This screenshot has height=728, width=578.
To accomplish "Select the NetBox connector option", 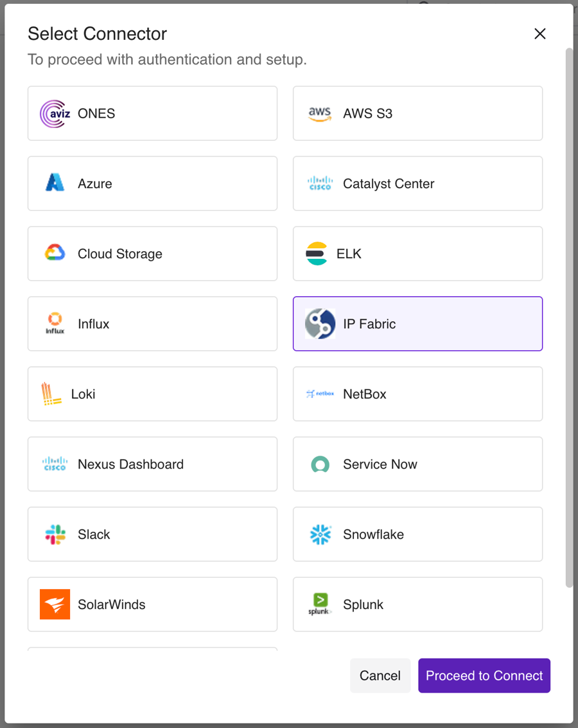I will [x=417, y=394].
